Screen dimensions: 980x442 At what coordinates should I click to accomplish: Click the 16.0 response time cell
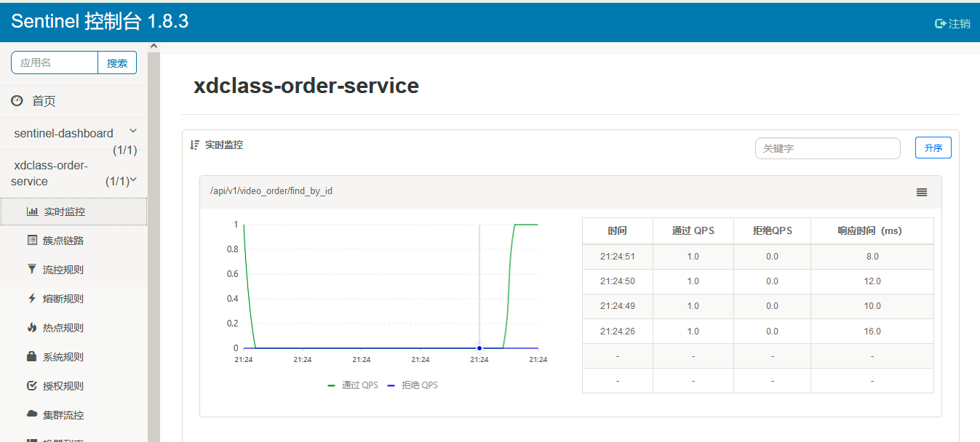[872, 331]
